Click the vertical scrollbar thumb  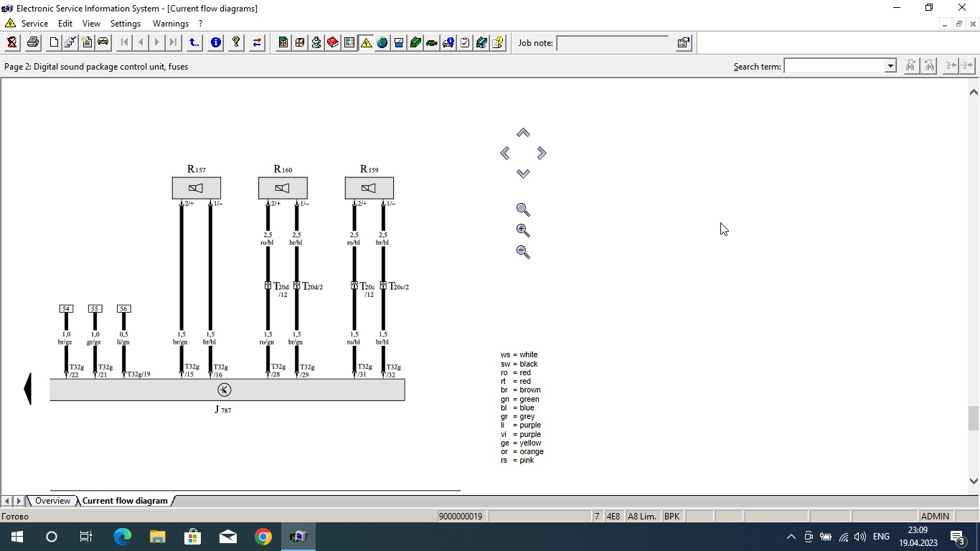pyautogui.click(x=974, y=418)
